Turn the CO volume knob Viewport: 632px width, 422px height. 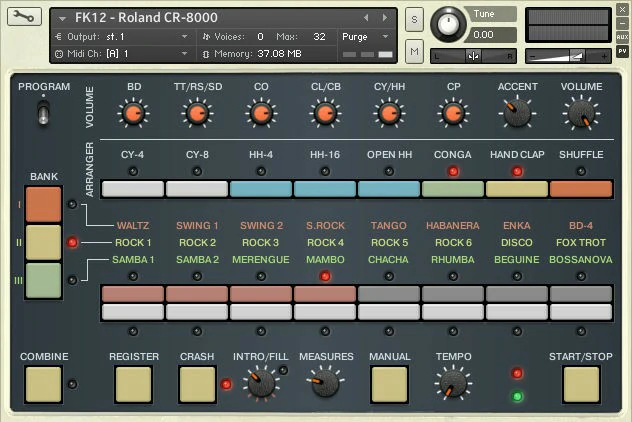[x=261, y=114]
